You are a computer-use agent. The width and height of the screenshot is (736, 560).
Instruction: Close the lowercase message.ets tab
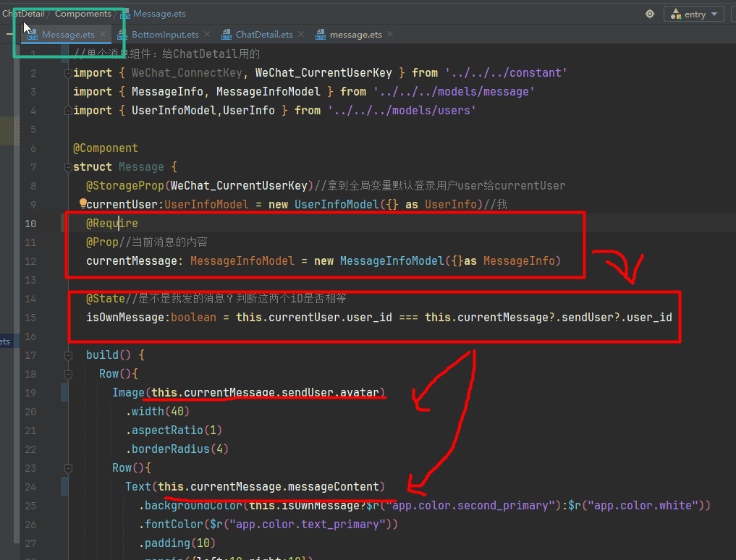point(389,35)
